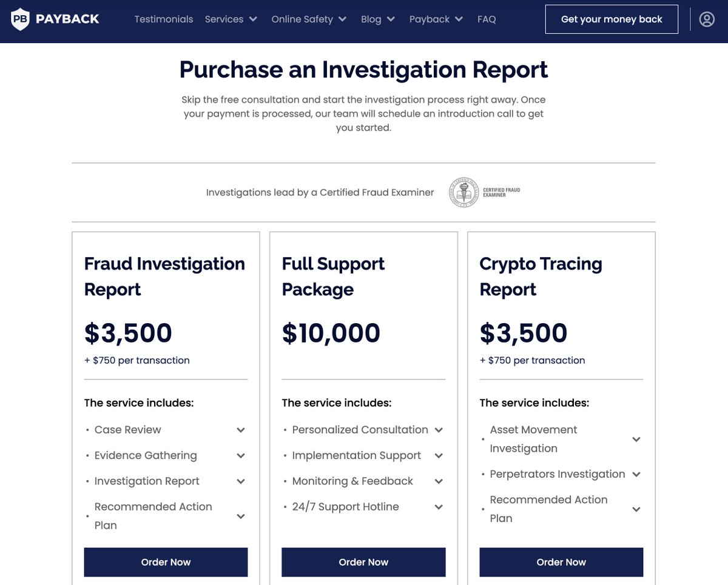Open the user account profile icon

point(707,19)
